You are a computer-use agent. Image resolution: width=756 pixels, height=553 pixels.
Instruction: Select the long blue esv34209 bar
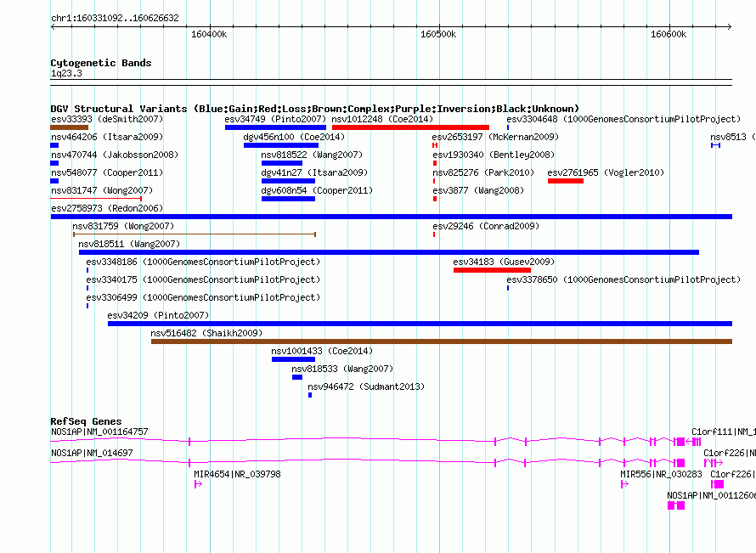tap(420, 324)
